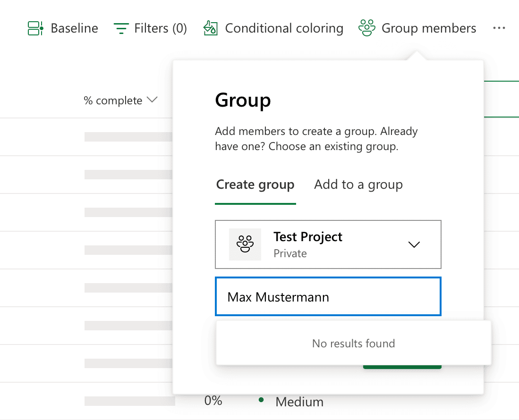Click the Medium priority label

click(x=299, y=402)
